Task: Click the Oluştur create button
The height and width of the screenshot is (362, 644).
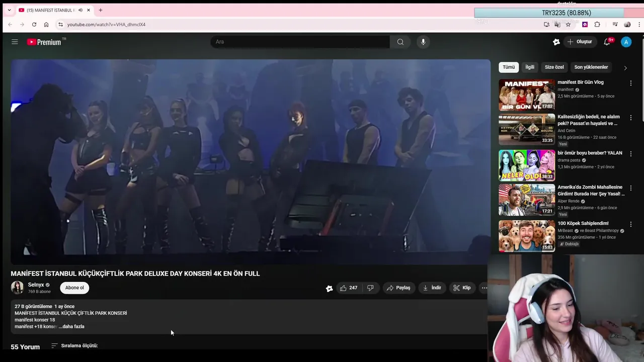Action: [x=580, y=42]
